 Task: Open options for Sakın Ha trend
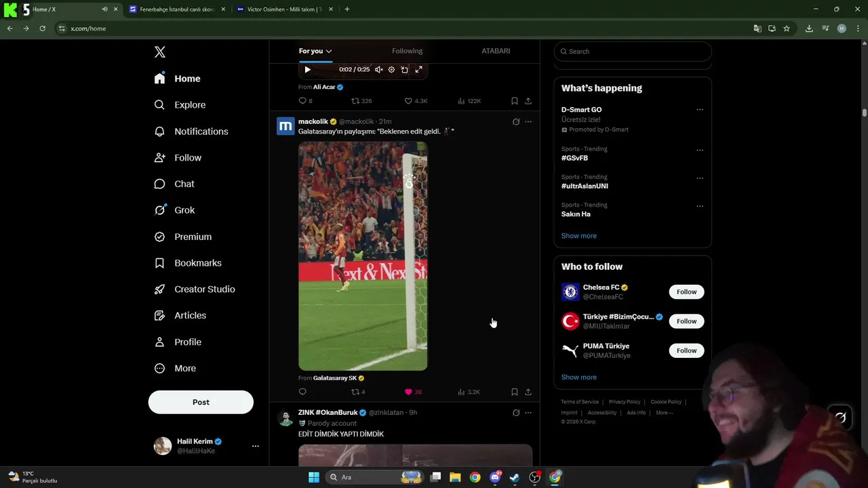pyautogui.click(x=700, y=206)
